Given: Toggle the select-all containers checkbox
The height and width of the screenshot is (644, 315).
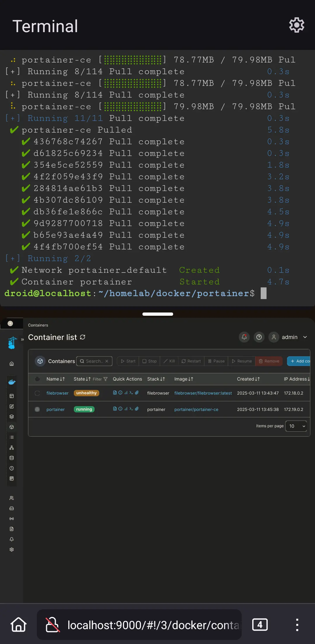Looking at the screenshot, I should pyautogui.click(x=37, y=379).
